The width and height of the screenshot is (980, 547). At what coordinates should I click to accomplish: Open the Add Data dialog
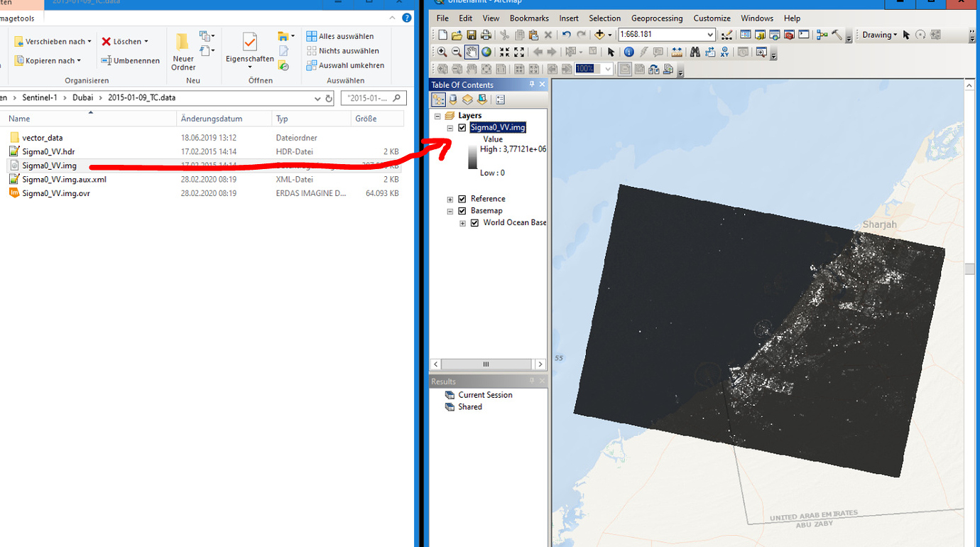600,34
